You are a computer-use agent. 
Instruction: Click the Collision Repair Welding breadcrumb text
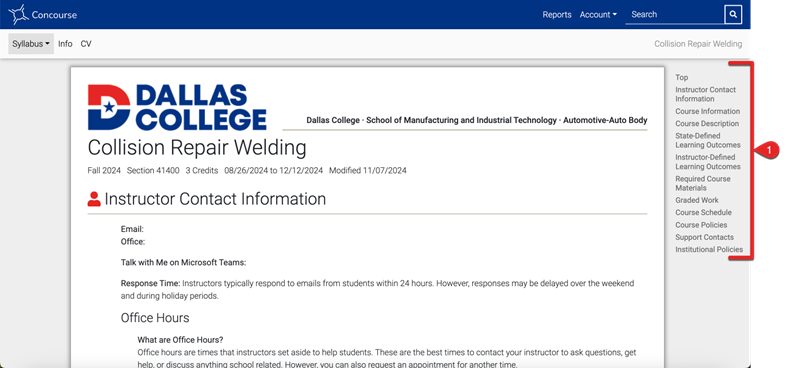point(698,44)
